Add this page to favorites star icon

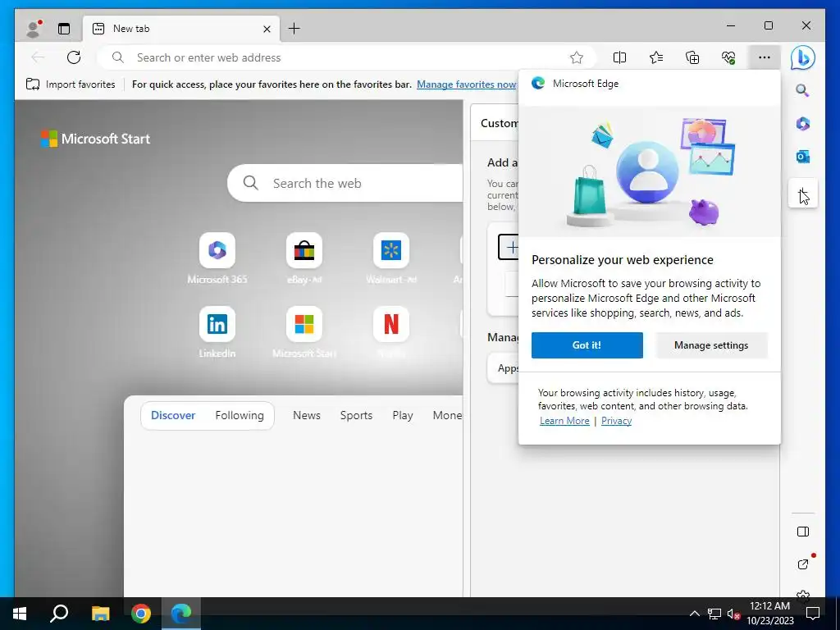[577, 57]
